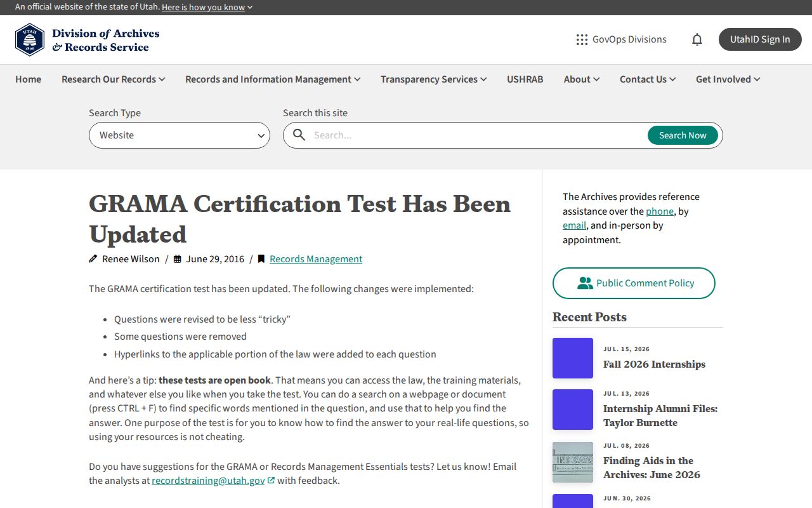Click the Recent Posts heading
Viewport: 812px width, 508px height.
[589, 317]
